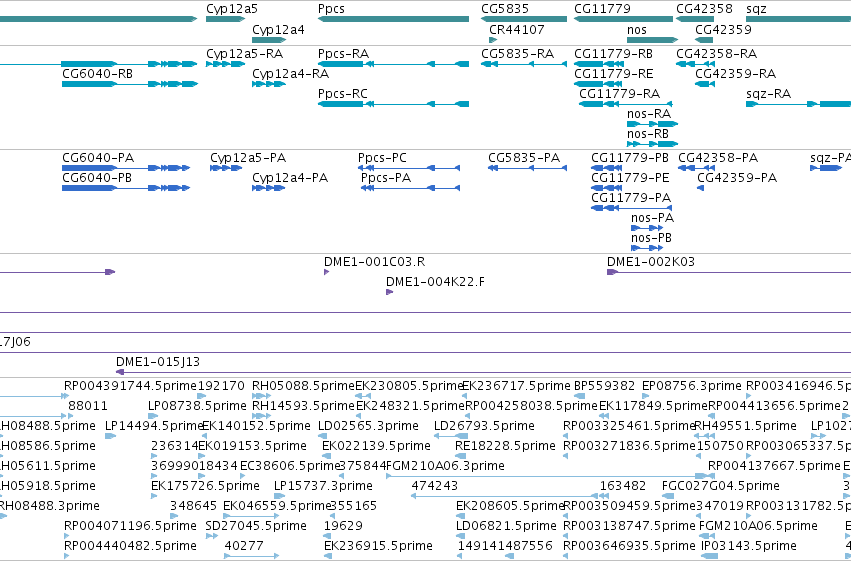The height and width of the screenshot is (561, 851).
Task: Click the 474243 EST label
Action: tap(435, 486)
